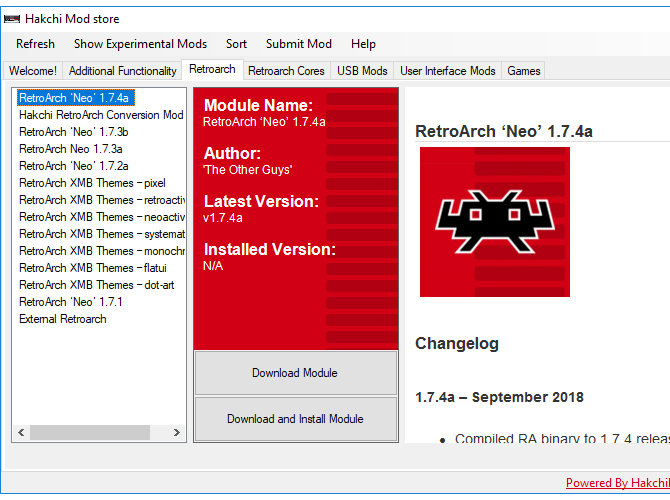Select RetroArch 'Neo' 1.7.3b in list

[74, 132]
